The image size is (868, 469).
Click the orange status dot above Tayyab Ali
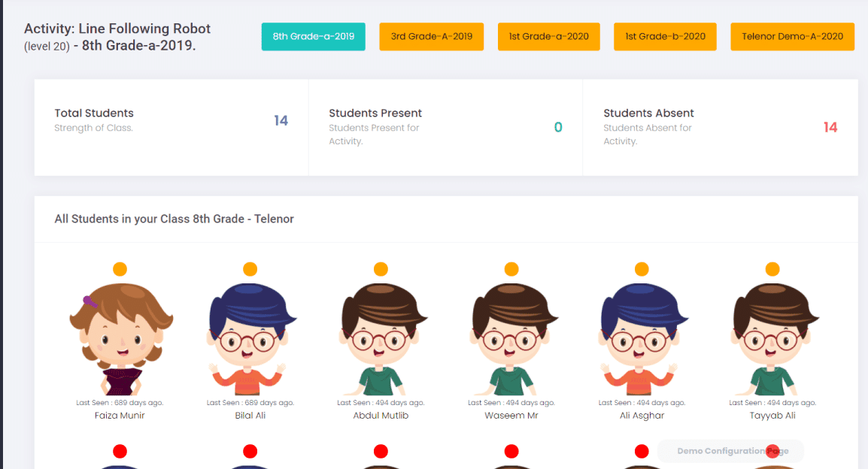coord(772,269)
